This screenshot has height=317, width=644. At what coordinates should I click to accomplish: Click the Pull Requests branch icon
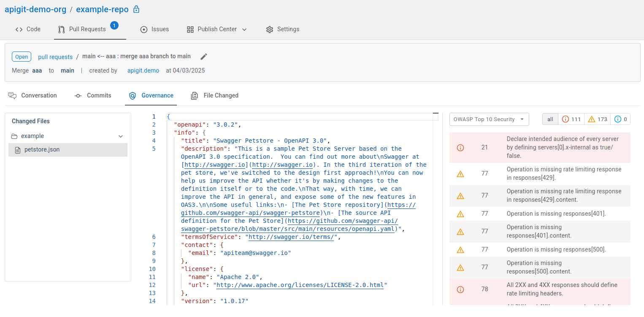[62, 30]
